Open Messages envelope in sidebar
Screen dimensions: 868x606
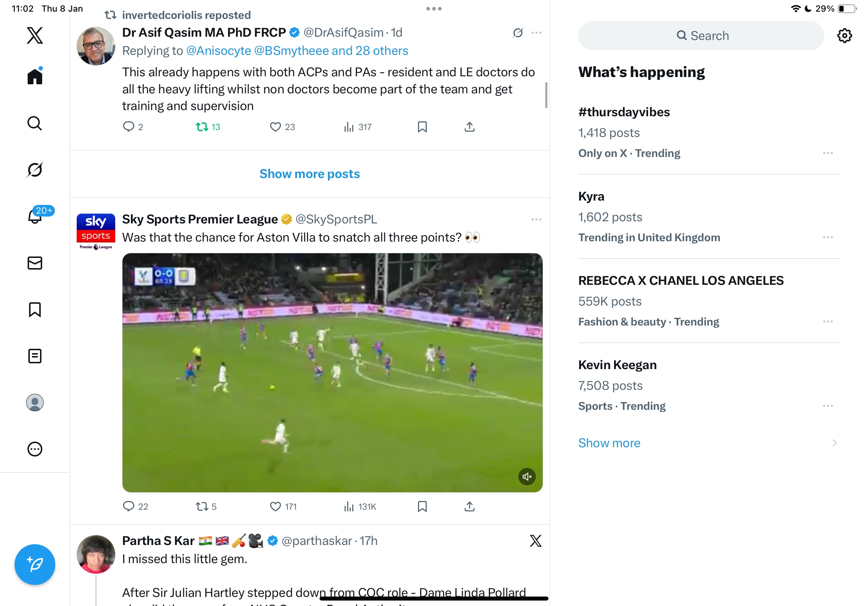click(x=35, y=263)
